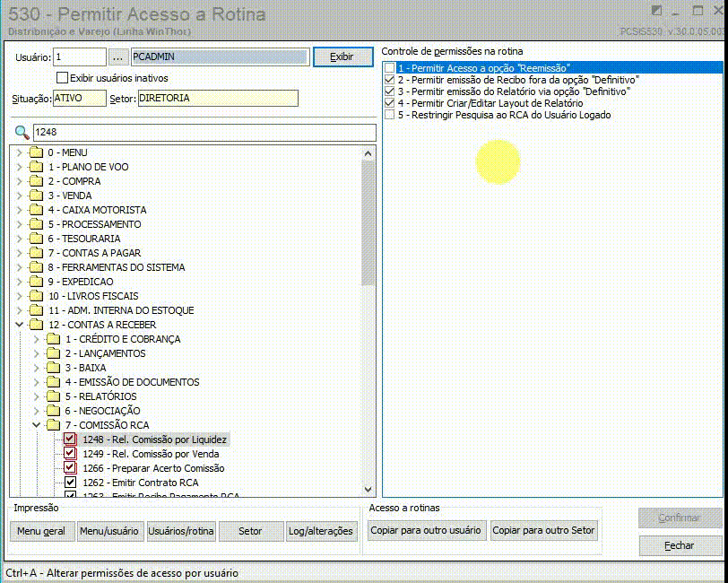Viewport: 728px width, 583px height.
Task: Click Copiar para outro usuário
Action: pos(426,530)
